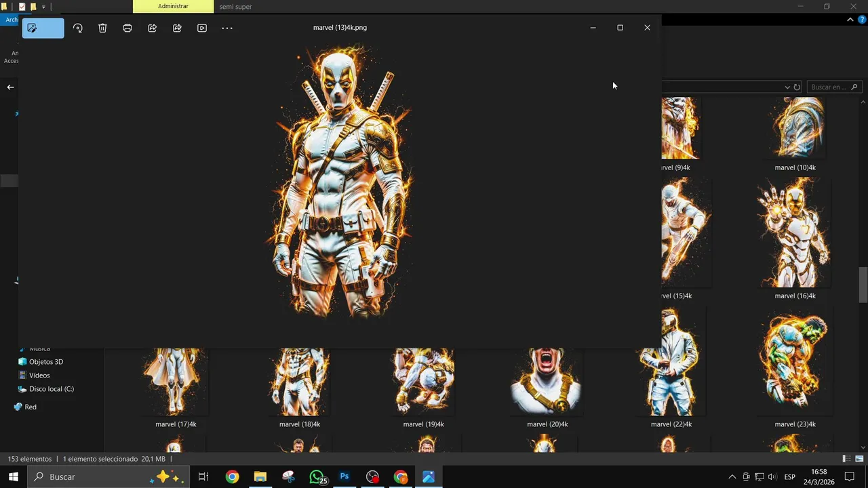Click the marvel (9)4k file name
This screenshot has height=488, width=868.
pyautogui.click(x=676, y=167)
